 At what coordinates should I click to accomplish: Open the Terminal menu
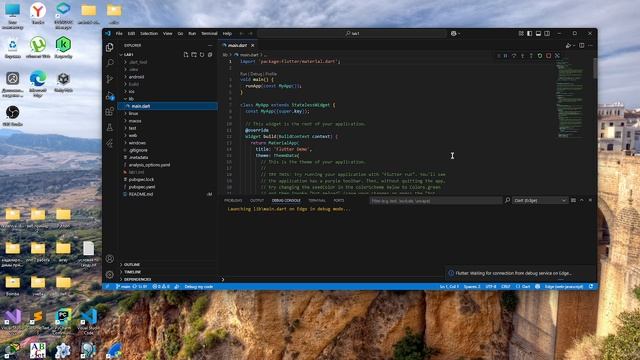point(209,33)
